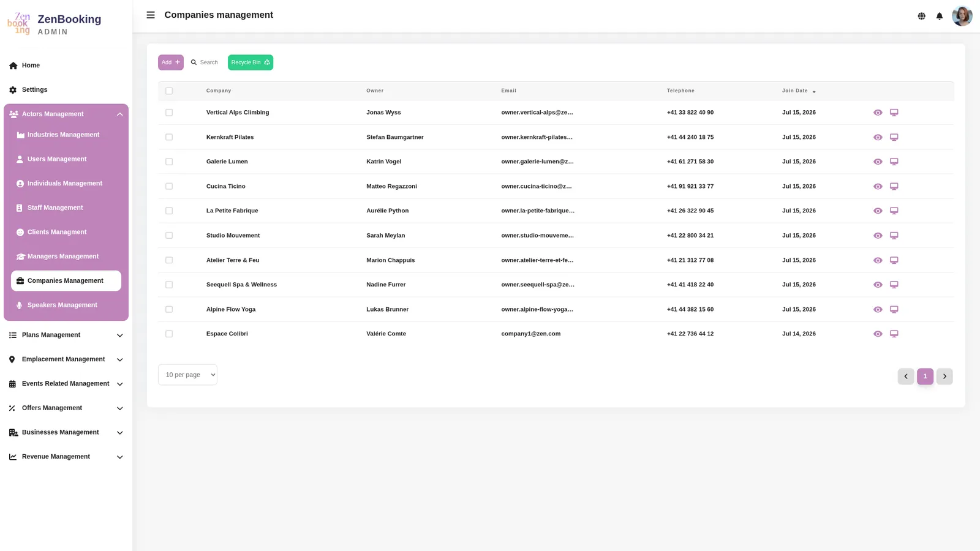
Task: Open monitor icon for Kernkraft Pilates
Action: pyautogui.click(x=894, y=137)
